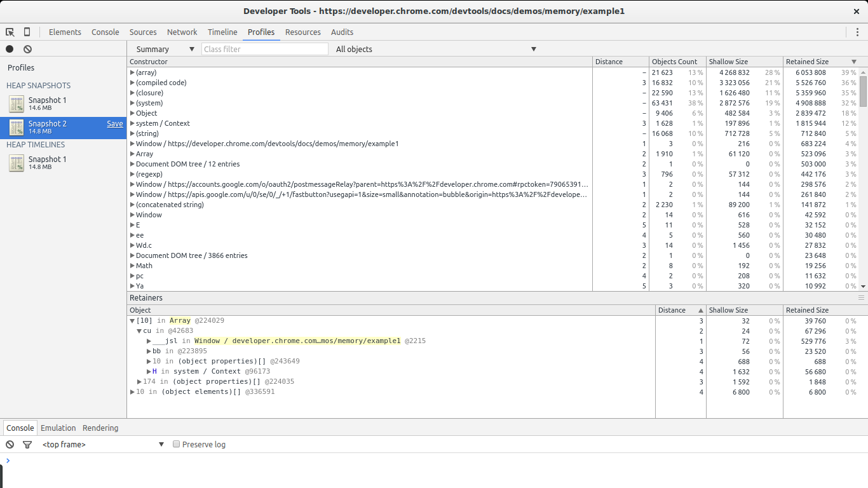
Task: Select the Snapshot 1 heap timeline icon
Action: coord(17,163)
